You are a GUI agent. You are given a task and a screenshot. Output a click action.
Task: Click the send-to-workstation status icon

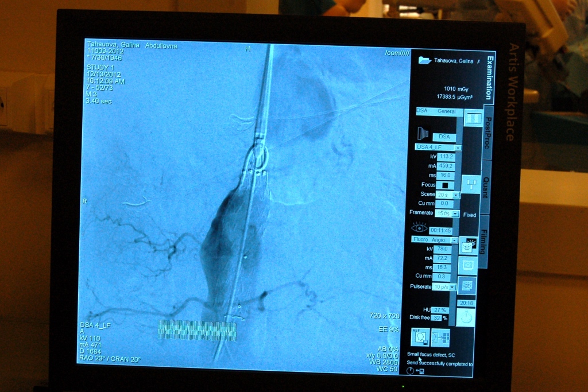[x=420, y=371]
